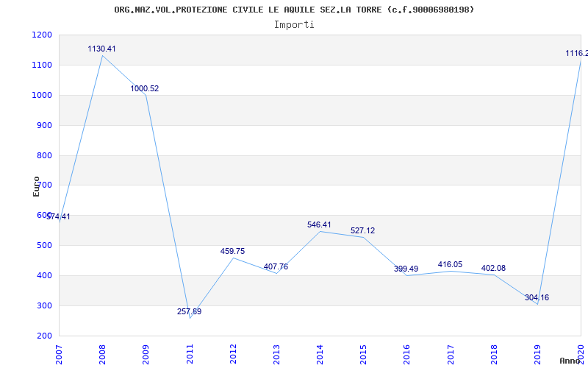The width and height of the screenshot is (588, 368).
Task: Click the 2015 x-axis year label
Action: pyautogui.click(x=363, y=355)
